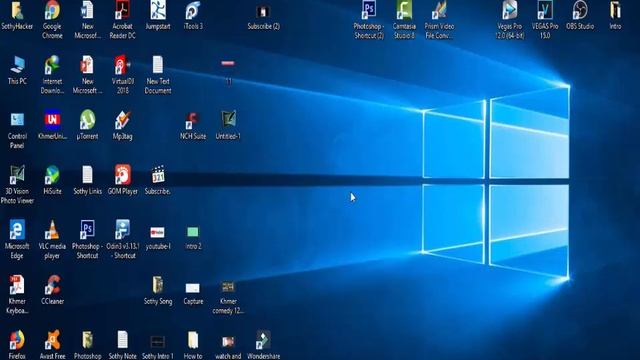Select the Subscribe video file icon
This screenshot has height=360, width=640.
158,175
